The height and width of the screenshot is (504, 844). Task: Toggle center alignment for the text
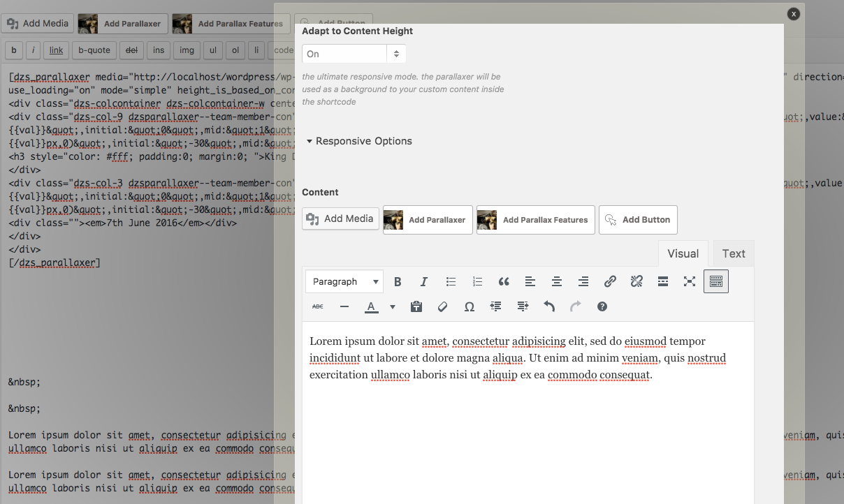(x=557, y=282)
